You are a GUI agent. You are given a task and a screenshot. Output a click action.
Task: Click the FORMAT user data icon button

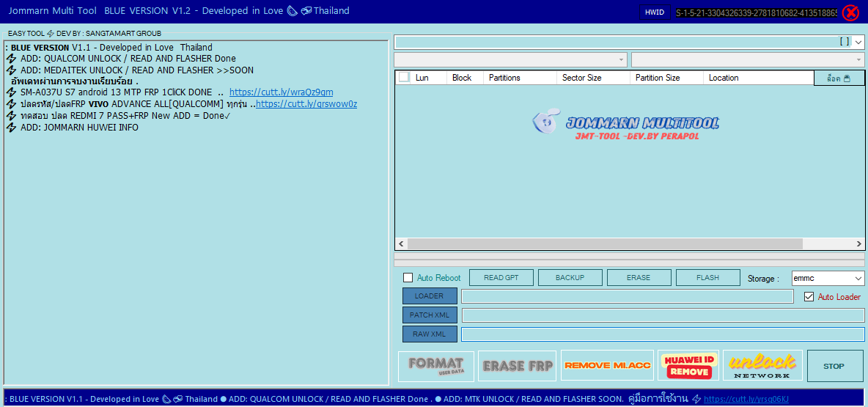click(436, 366)
